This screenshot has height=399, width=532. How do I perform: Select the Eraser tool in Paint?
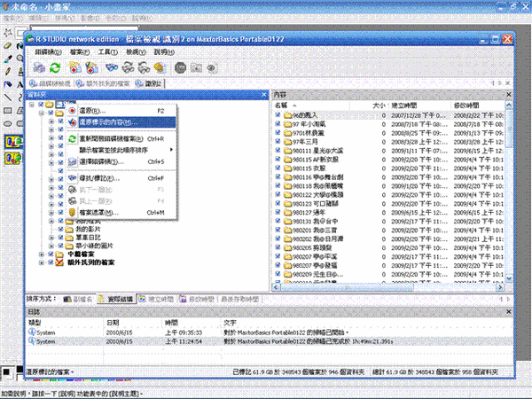(x=8, y=46)
